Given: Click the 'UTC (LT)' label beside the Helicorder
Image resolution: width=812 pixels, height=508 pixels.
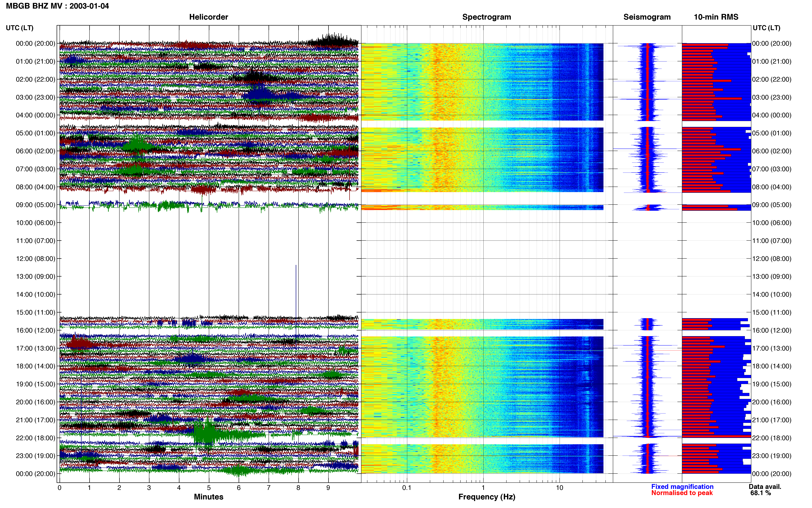Looking at the screenshot, I should (x=20, y=28).
